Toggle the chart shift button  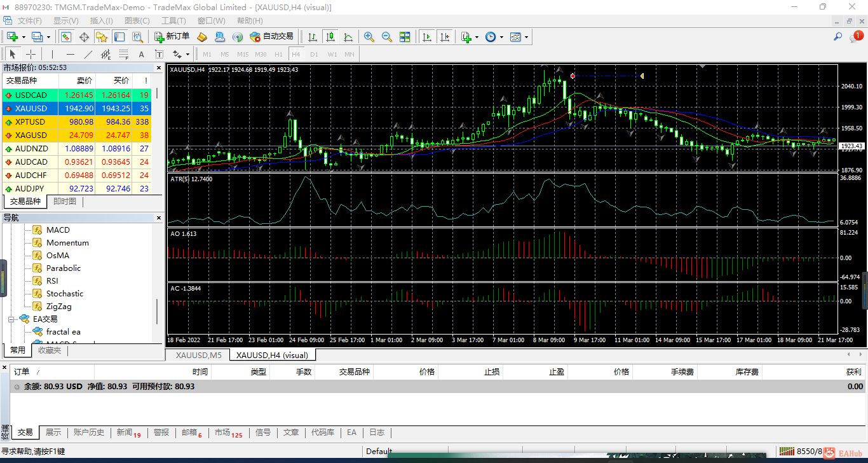tap(445, 37)
